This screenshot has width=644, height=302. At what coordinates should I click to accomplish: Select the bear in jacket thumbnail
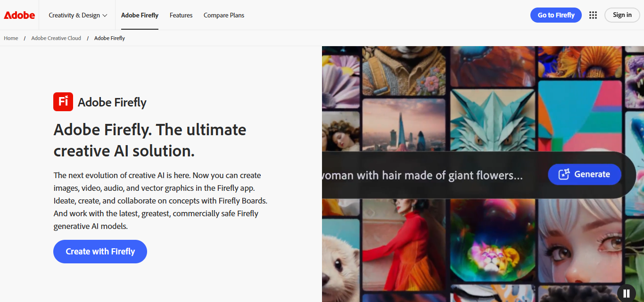pyautogui.click(x=404, y=70)
